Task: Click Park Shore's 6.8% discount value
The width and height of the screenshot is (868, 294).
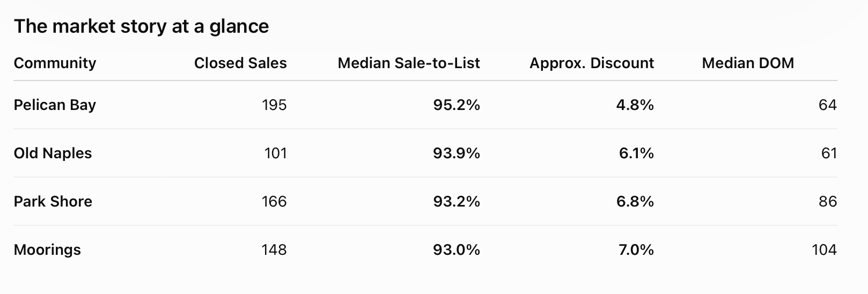Action: (635, 202)
